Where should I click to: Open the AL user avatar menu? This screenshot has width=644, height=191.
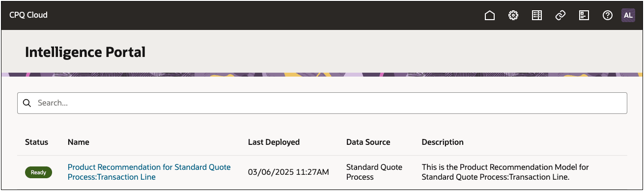click(x=628, y=15)
